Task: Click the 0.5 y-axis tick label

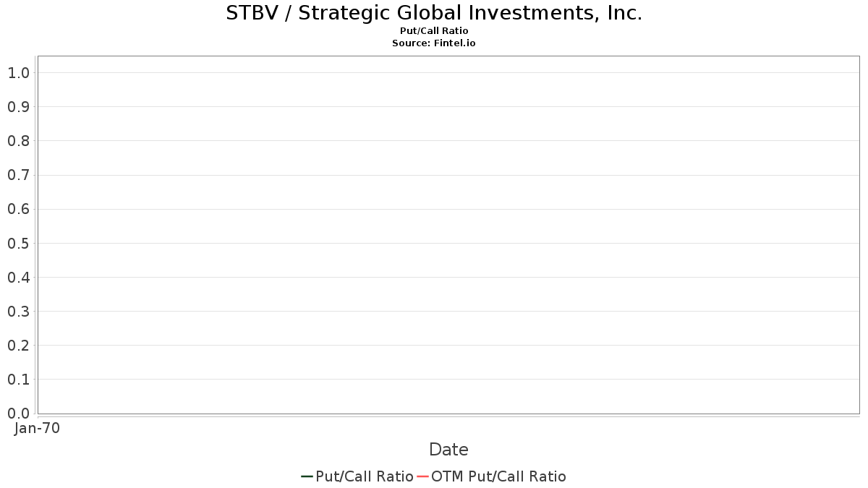Action: [18, 244]
